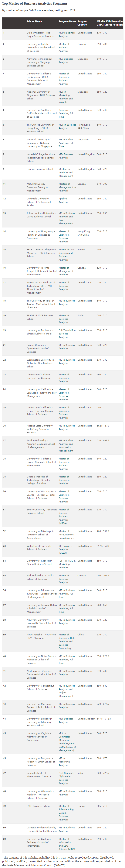Click the MQM: Business Analytics program link
125x868 pixels.
pos(67,34)
